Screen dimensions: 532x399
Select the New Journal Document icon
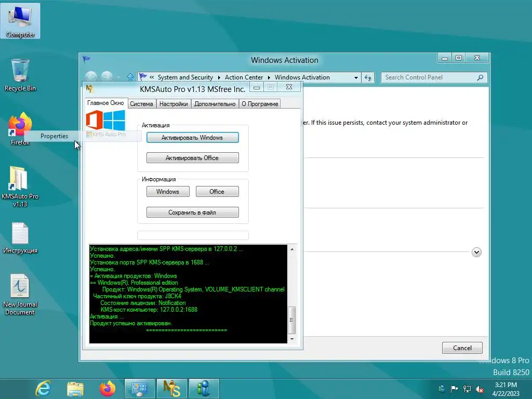pos(20,295)
